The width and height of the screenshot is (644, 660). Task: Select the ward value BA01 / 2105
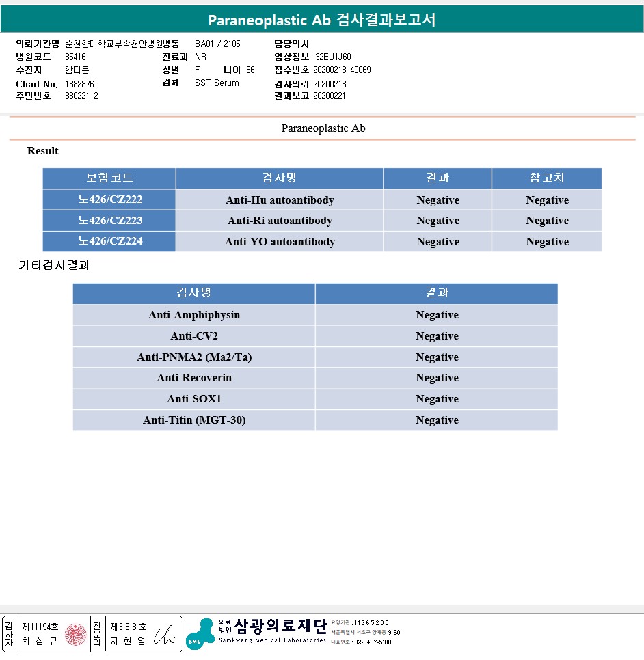coord(217,44)
